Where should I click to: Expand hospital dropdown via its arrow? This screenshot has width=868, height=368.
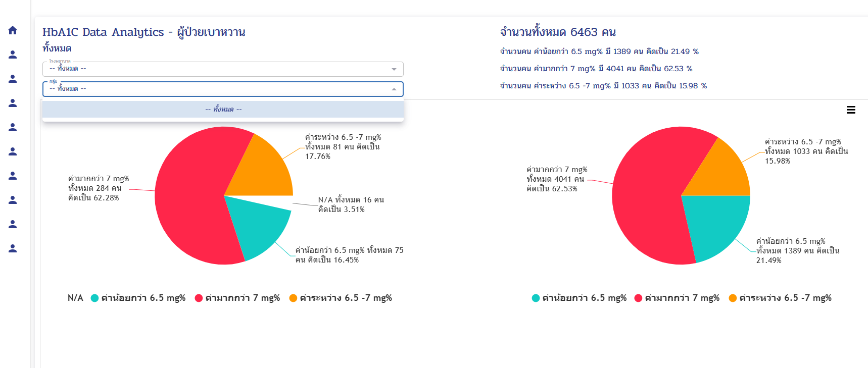point(394,69)
